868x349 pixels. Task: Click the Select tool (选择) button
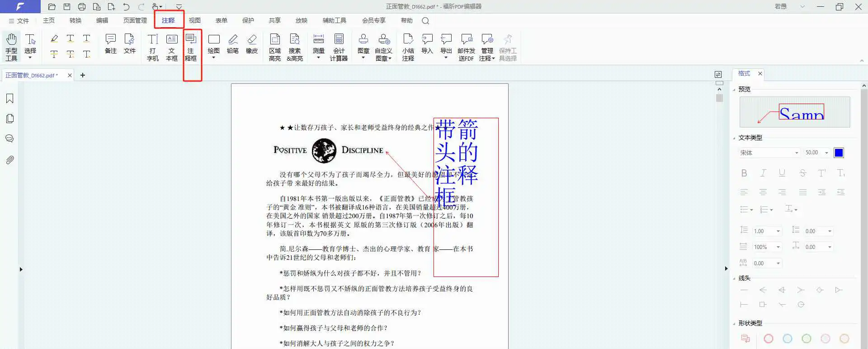click(x=30, y=47)
